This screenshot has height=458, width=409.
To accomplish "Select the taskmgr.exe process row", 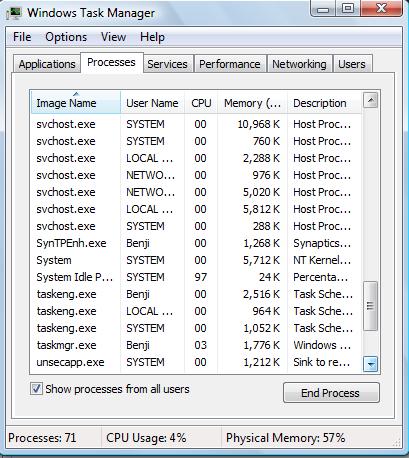I will (196, 345).
